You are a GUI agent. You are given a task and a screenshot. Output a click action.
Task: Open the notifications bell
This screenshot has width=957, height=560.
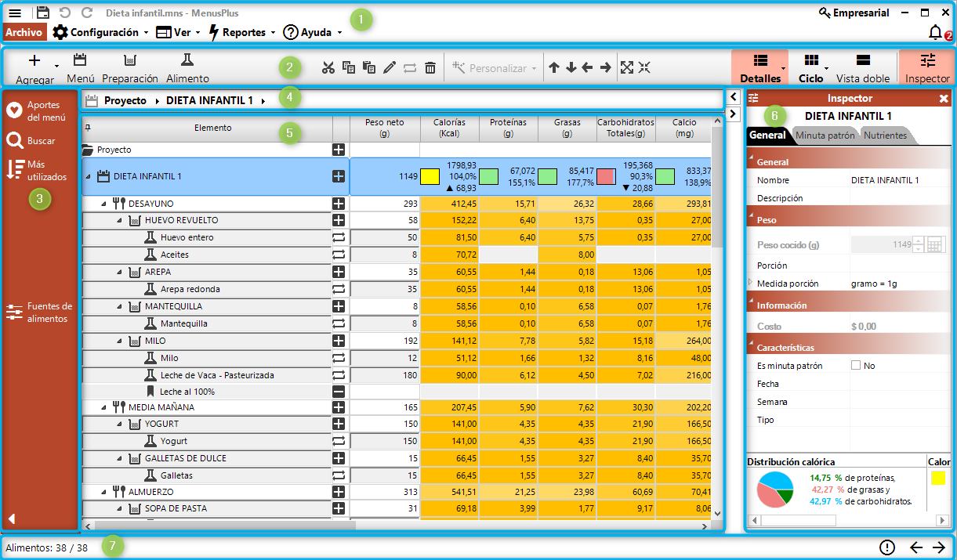(935, 32)
